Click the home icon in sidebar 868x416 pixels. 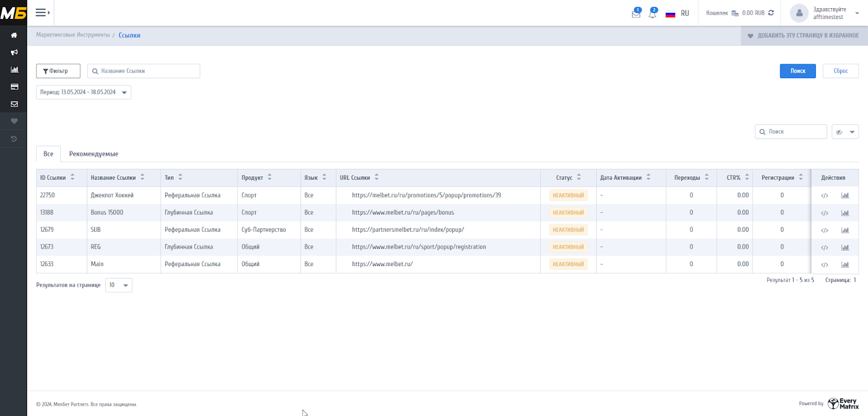pos(14,35)
